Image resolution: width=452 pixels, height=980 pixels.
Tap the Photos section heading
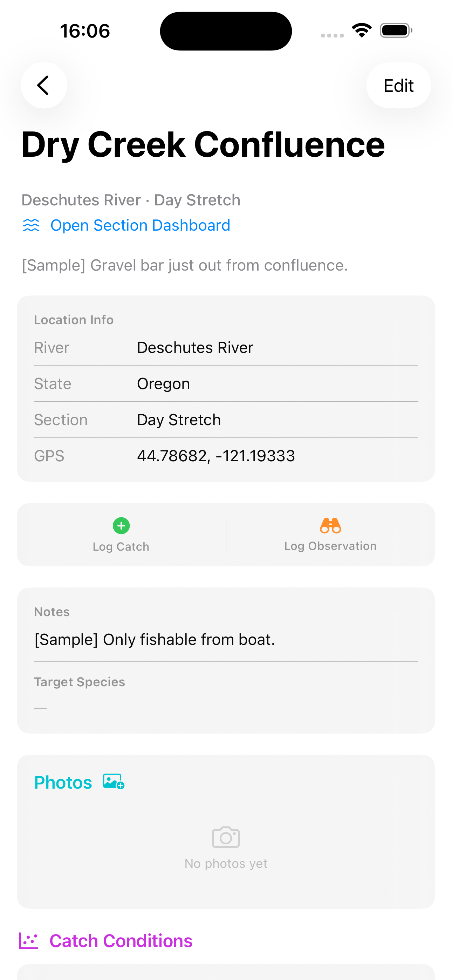[x=63, y=783]
